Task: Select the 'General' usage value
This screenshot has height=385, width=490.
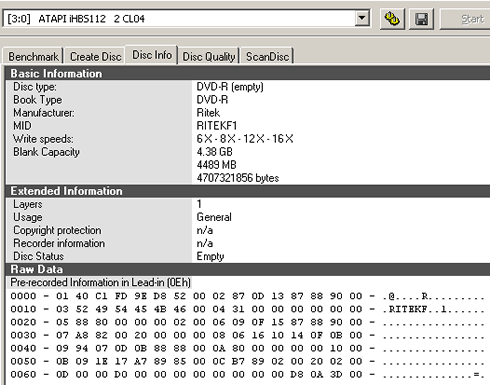Action: (x=214, y=217)
